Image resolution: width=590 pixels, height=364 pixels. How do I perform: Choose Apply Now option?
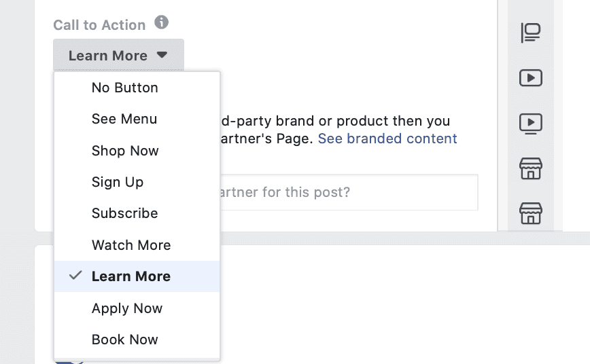[137, 308]
